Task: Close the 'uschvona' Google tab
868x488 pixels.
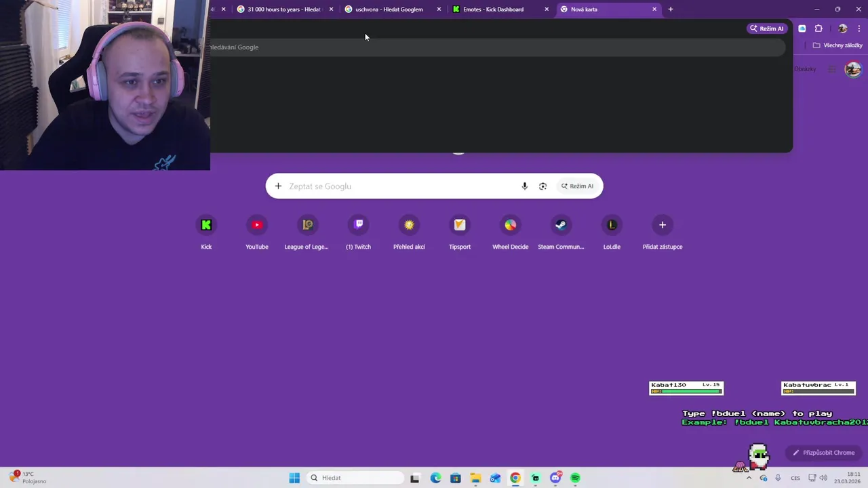Action: coord(439,9)
